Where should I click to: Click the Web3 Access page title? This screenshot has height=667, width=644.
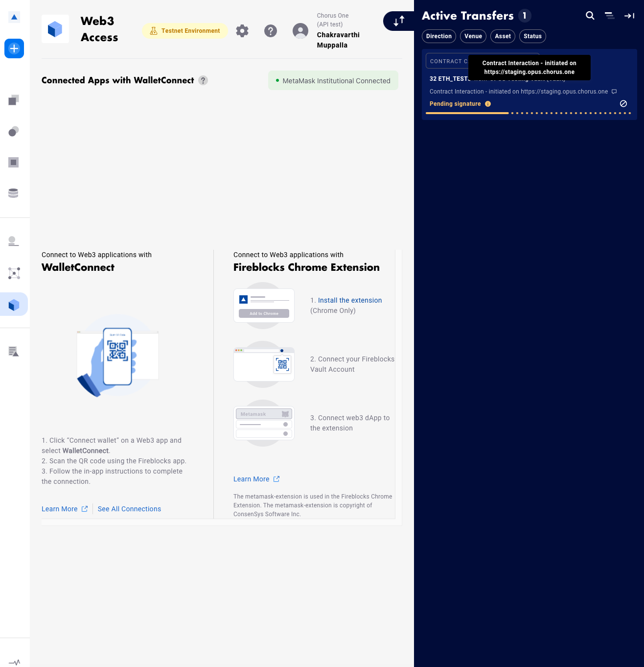(99, 29)
